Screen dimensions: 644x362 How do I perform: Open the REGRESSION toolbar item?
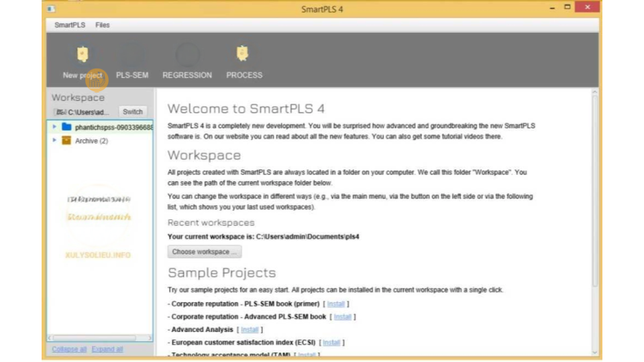(187, 62)
